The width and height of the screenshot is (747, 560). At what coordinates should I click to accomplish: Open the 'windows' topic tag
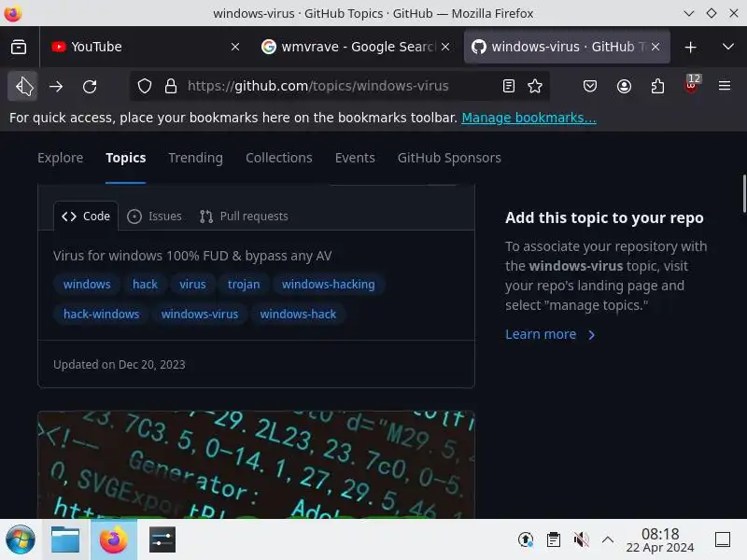(87, 285)
